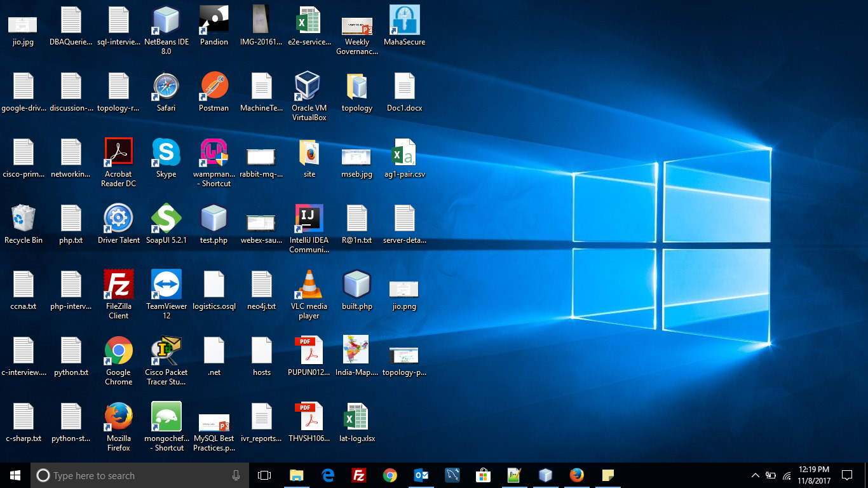This screenshot has width=868, height=488.
Task: Show hidden system tray icons
Action: tap(755, 475)
